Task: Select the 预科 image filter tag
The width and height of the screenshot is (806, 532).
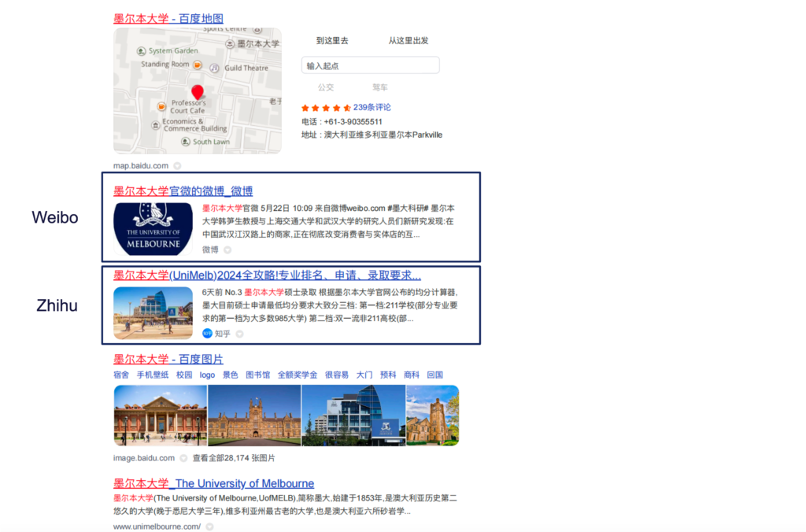Action: 388,375
